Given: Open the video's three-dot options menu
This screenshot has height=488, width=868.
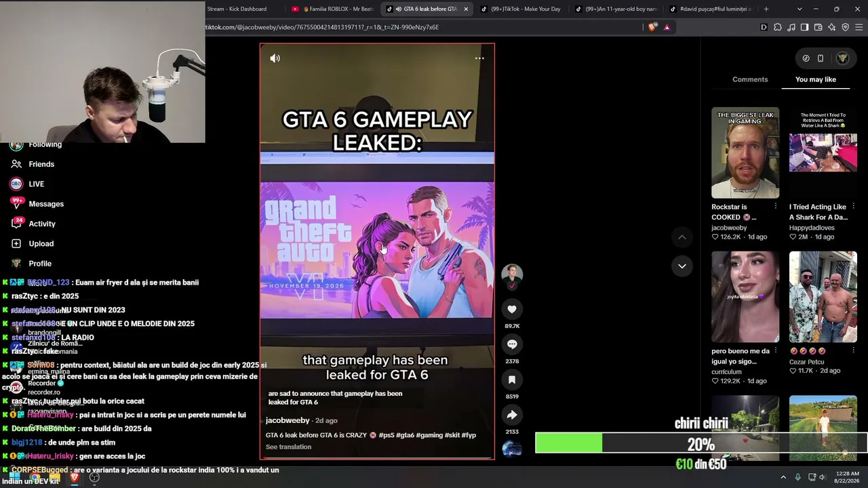Looking at the screenshot, I should point(479,58).
